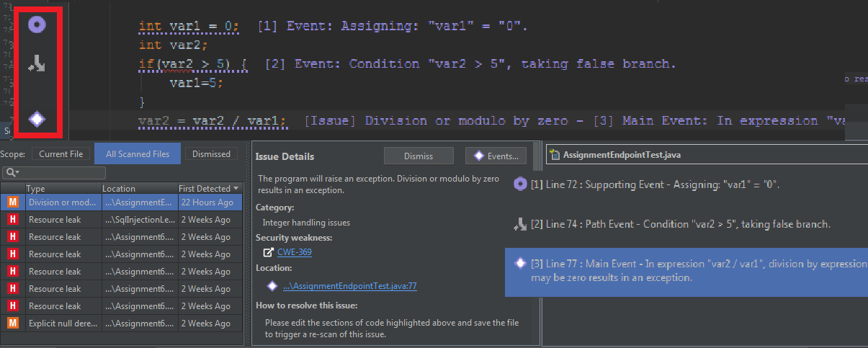Sort by First Detected column arrow
The image size is (868, 348).
[236, 188]
